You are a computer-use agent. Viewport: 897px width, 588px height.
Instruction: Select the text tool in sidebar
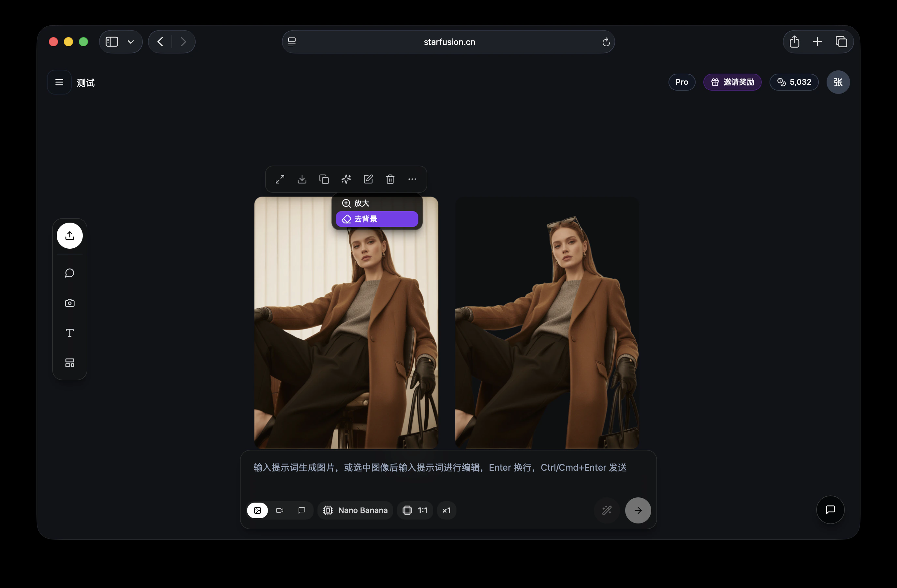(x=70, y=333)
